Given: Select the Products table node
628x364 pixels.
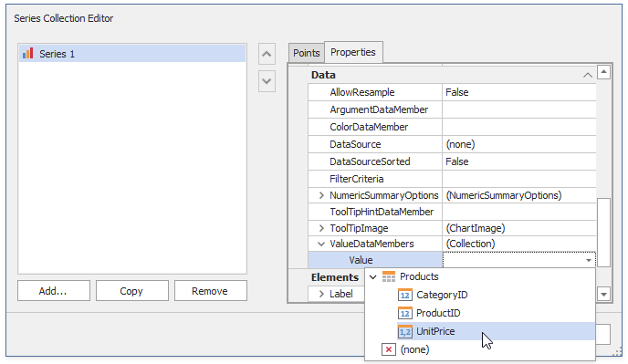Looking at the screenshot, I should [x=419, y=276].
